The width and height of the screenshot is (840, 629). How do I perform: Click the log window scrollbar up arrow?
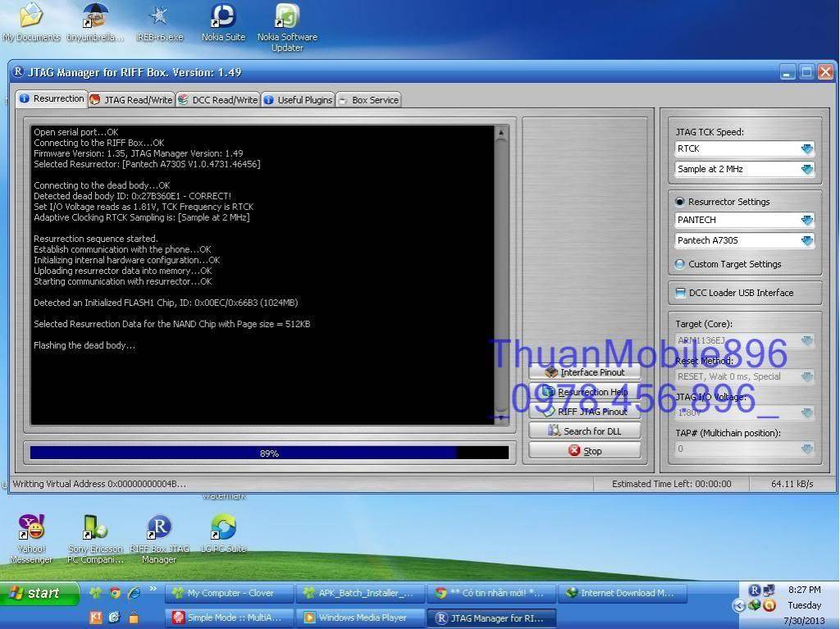(x=501, y=132)
